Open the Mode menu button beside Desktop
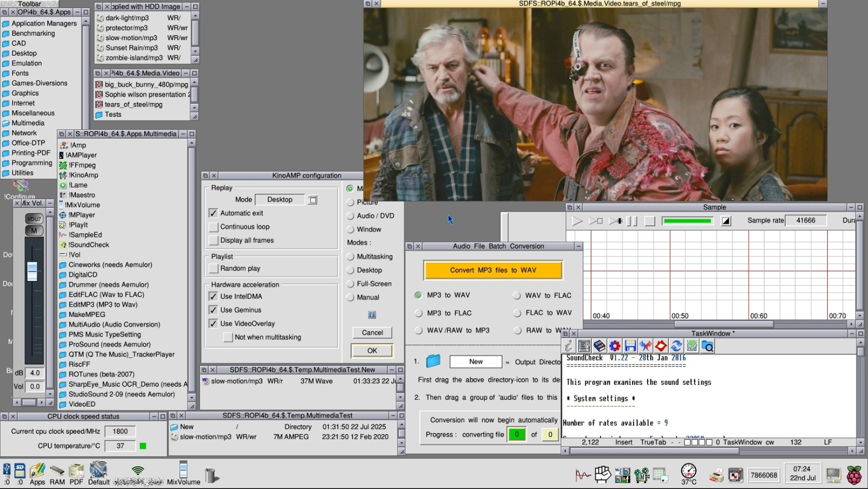Screen dimensions: 868x489 coord(313,200)
